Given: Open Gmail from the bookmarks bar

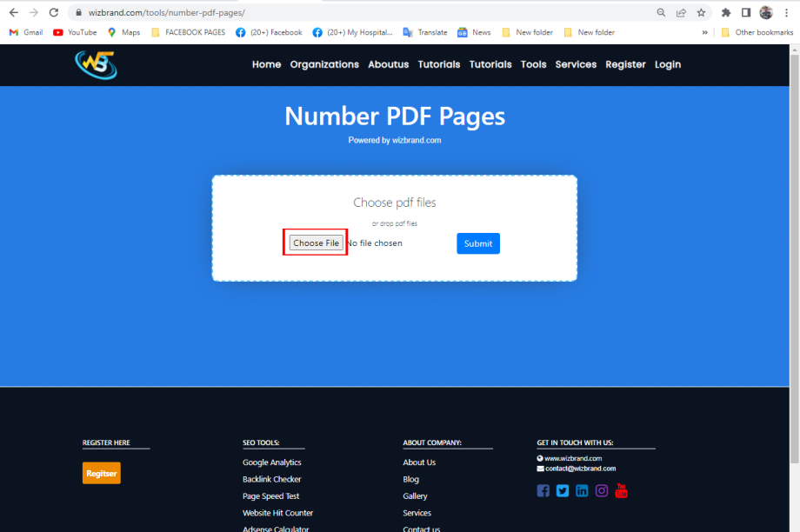Looking at the screenshot, I should (x=25, y=32).
